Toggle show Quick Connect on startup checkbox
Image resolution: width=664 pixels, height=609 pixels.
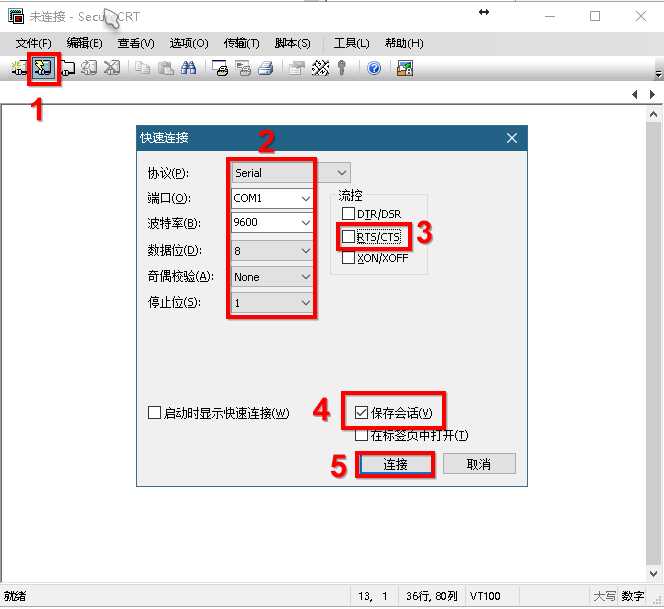click(x=154, y=412)
